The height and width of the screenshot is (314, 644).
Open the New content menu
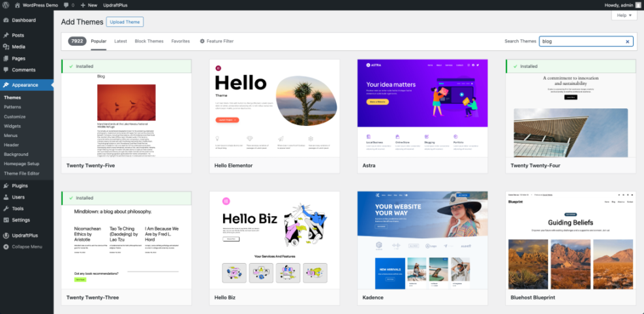point(89,5)
